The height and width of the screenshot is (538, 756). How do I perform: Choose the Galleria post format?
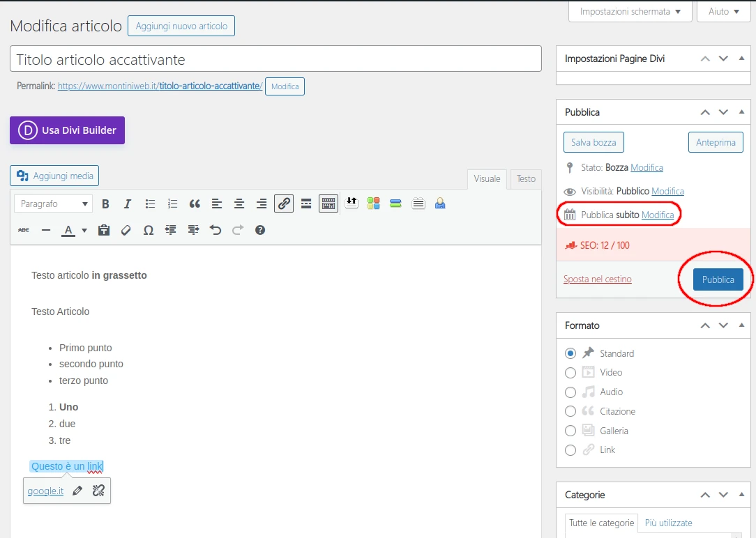(570, 431)
